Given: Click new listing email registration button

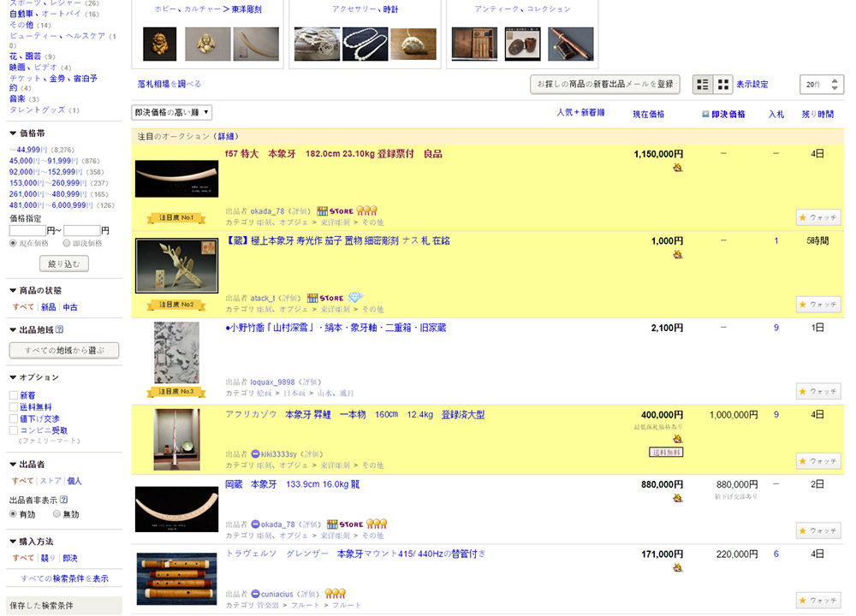Looking at the screenshot, I should [x=605, y=84].
